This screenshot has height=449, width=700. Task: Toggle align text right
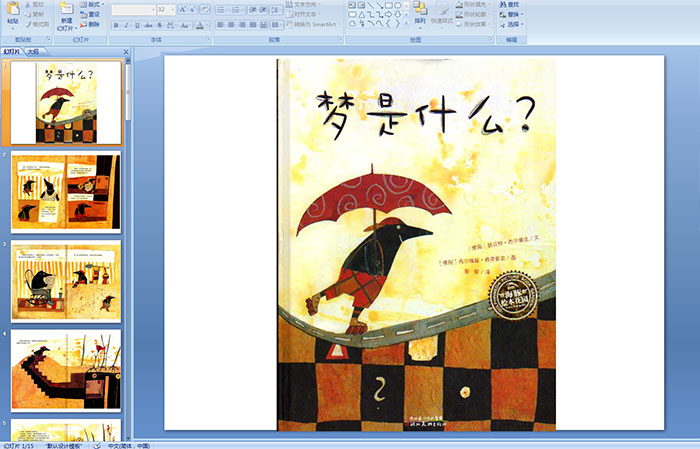click(x=242, y=25)
